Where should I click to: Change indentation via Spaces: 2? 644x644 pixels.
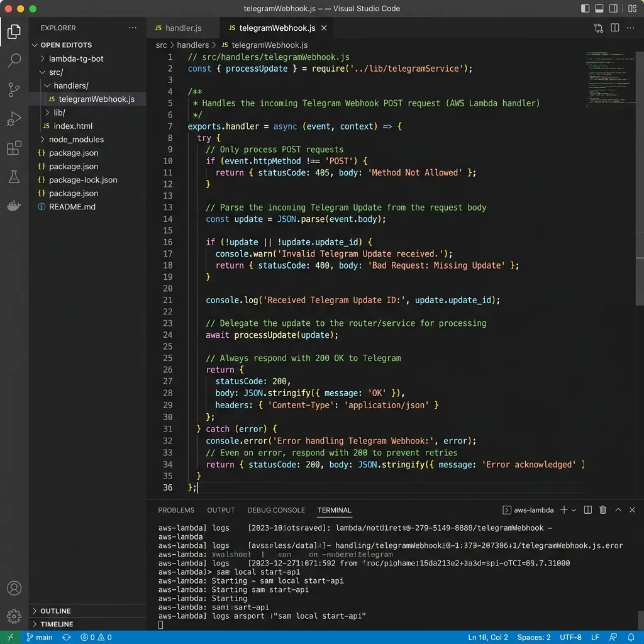(534, 638)
